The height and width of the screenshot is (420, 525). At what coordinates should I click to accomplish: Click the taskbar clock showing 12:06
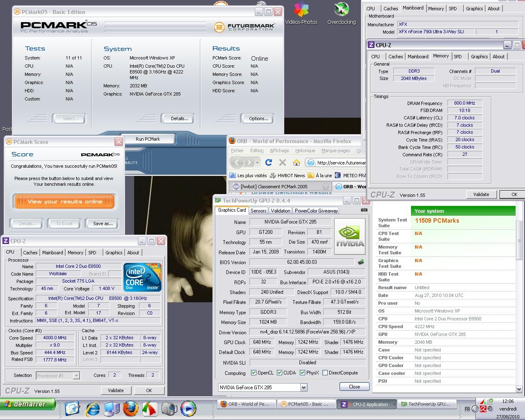point(508,401)
